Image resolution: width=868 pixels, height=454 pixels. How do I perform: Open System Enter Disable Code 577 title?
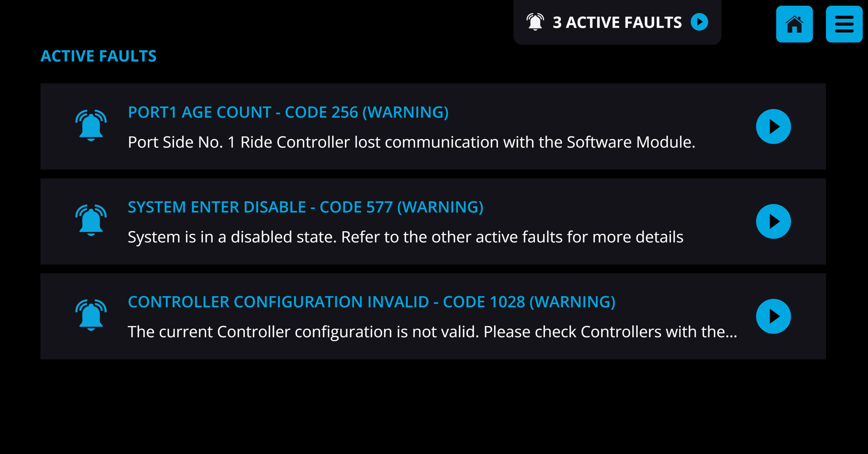click(306, 207)
